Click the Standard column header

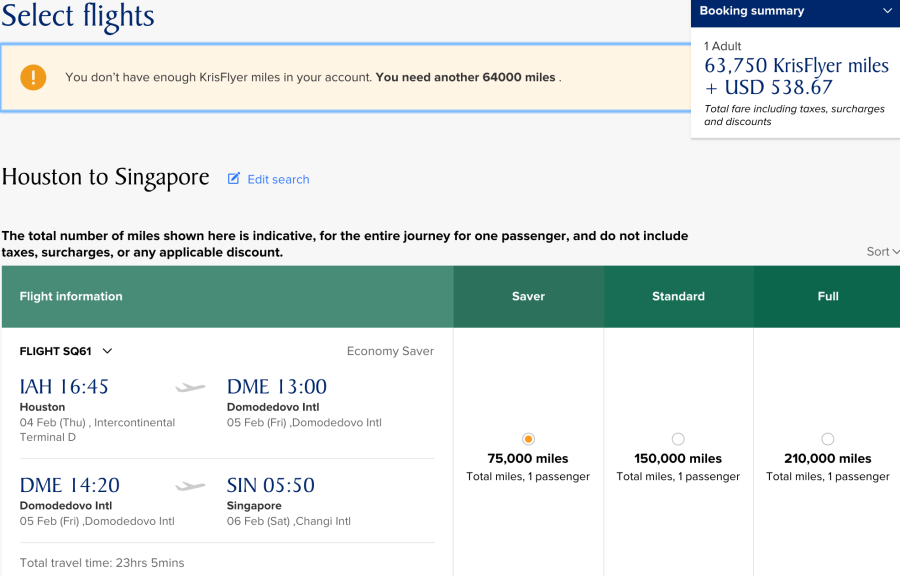[678, 296]
